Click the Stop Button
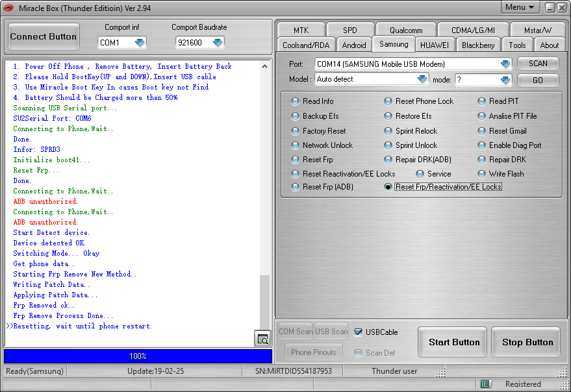571x392 pixels. [526, 342]
